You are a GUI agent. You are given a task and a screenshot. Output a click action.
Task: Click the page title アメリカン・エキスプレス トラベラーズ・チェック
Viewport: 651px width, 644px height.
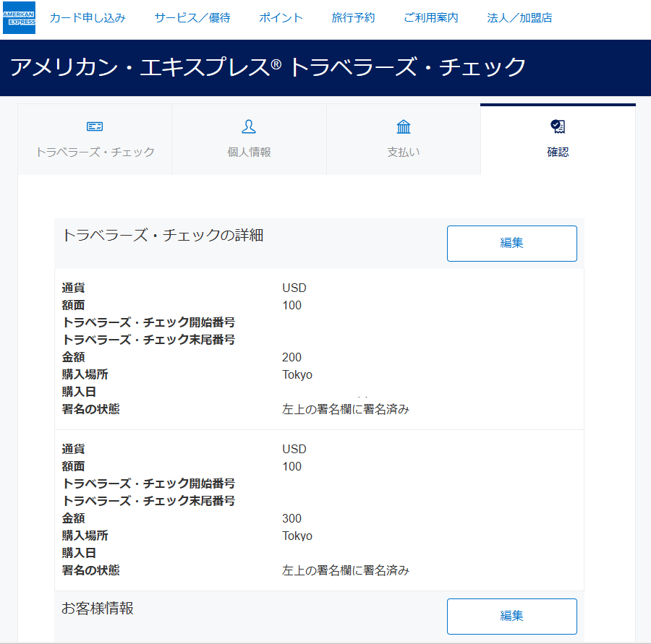(268, 67)
